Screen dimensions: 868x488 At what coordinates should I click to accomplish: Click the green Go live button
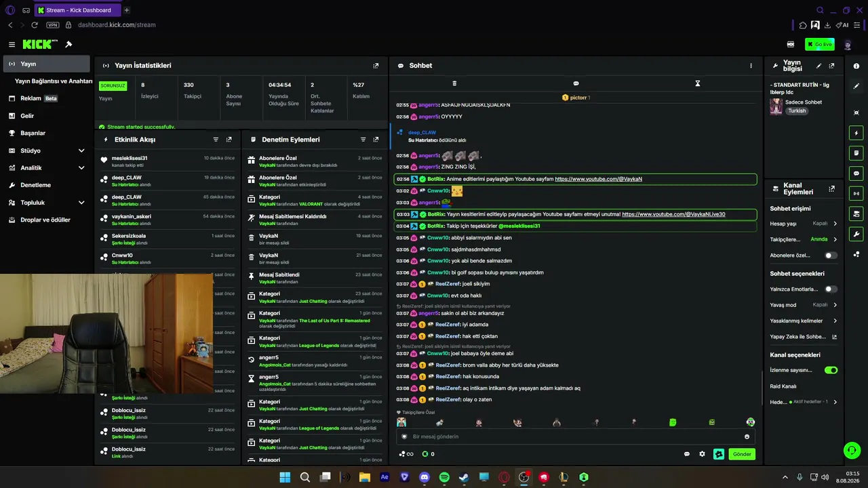click(820, 44)
